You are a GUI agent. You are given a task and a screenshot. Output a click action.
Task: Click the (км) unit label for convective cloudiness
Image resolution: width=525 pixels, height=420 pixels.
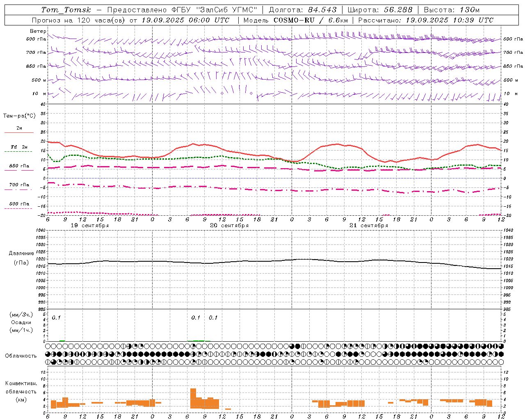click(21, 399)
